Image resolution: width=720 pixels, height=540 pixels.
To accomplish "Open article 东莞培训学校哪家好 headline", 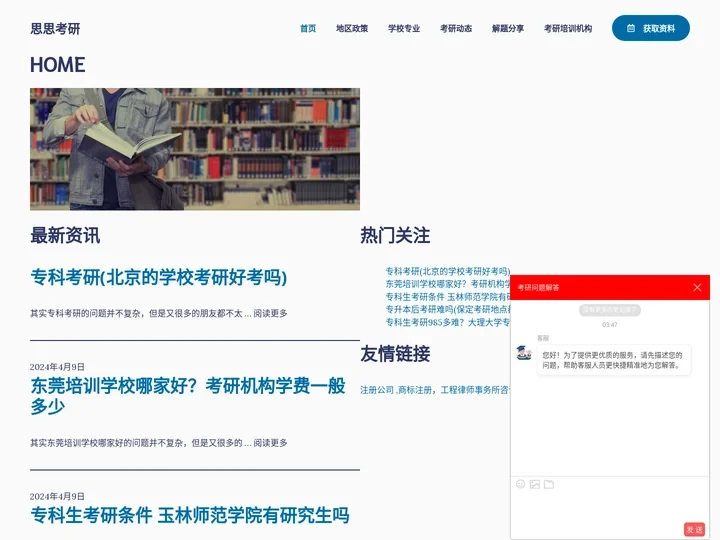I will coord(188,396).
